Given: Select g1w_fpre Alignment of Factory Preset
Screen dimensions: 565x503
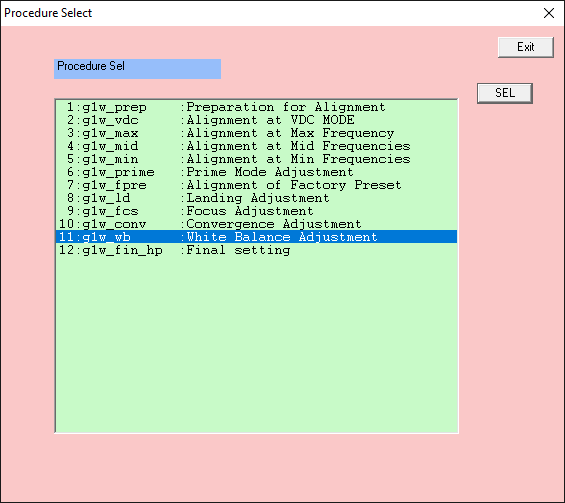Looking at the screenshot, I should 256,185.
